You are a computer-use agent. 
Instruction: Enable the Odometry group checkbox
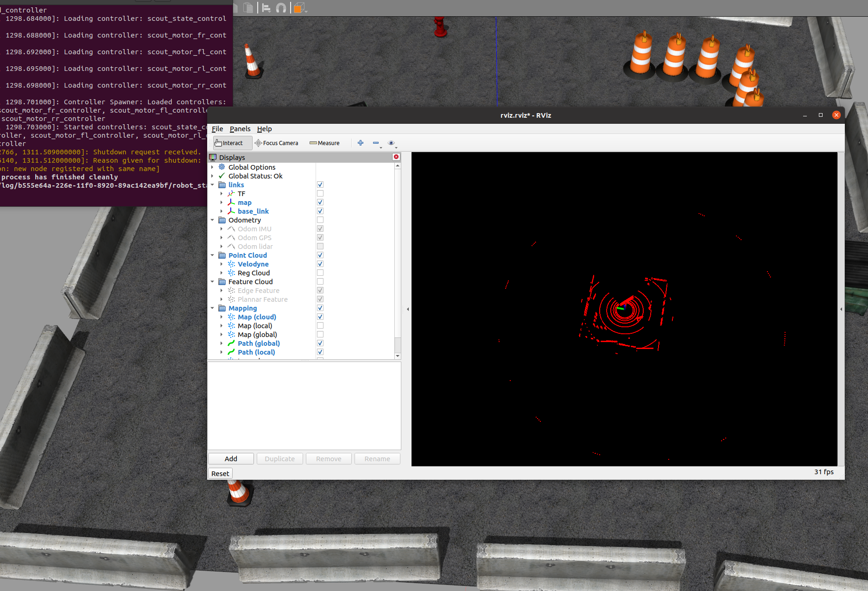click(320, 220)
